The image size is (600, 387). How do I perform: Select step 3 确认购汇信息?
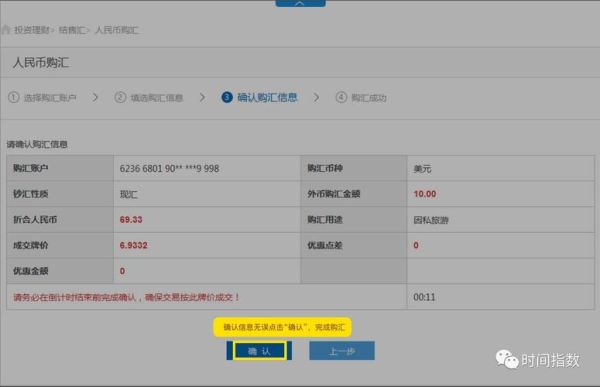pos(259,97)
